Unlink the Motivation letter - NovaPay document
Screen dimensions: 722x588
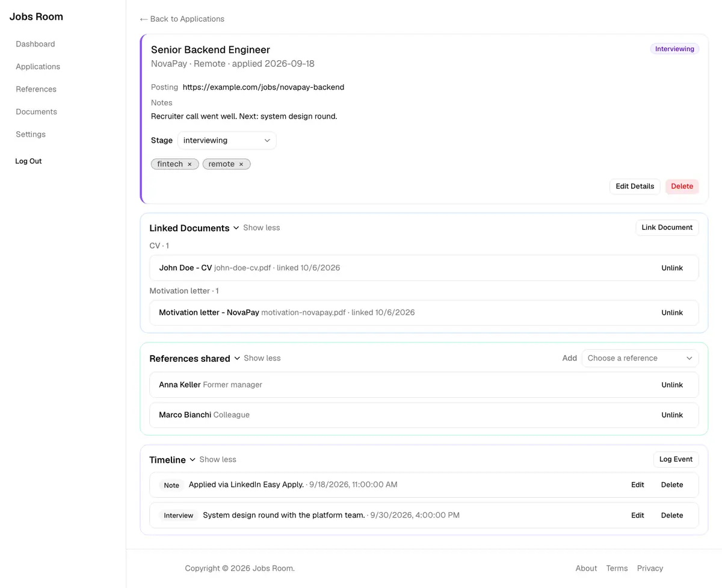[672, 312]
